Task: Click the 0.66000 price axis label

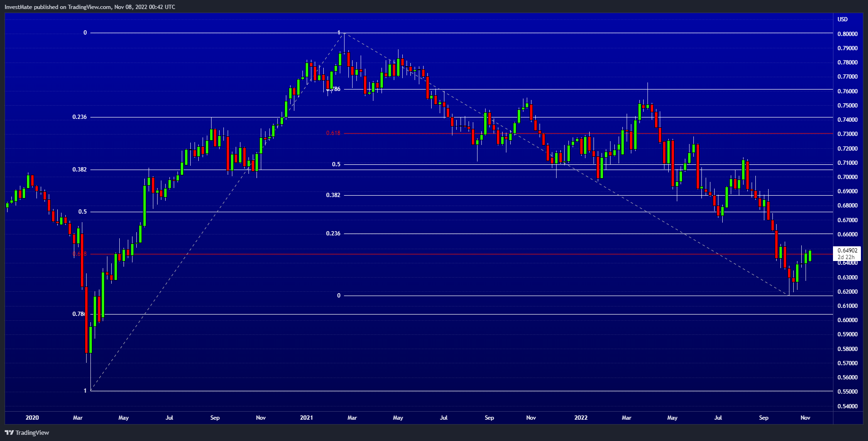Action: [x=847, y=234]
